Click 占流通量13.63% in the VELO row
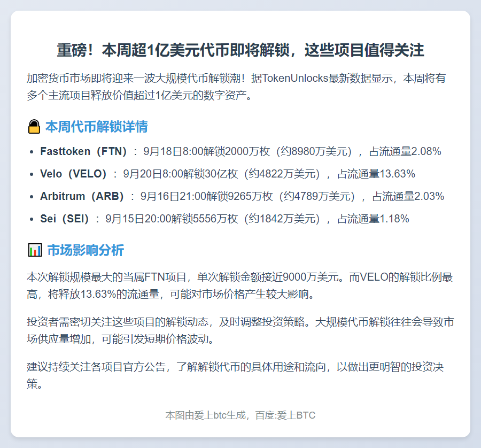 click(376, 174)
